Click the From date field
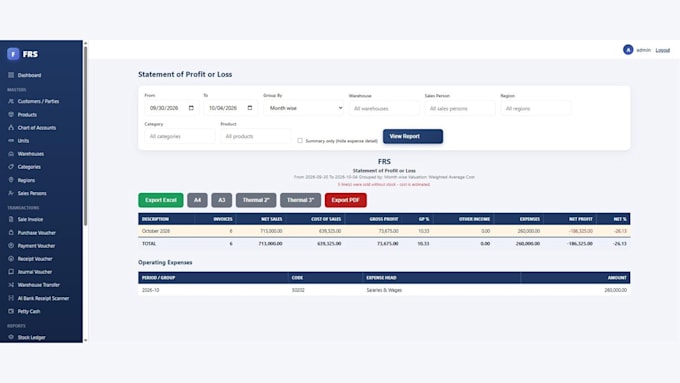The image size is (680, 383). [172, 108]
